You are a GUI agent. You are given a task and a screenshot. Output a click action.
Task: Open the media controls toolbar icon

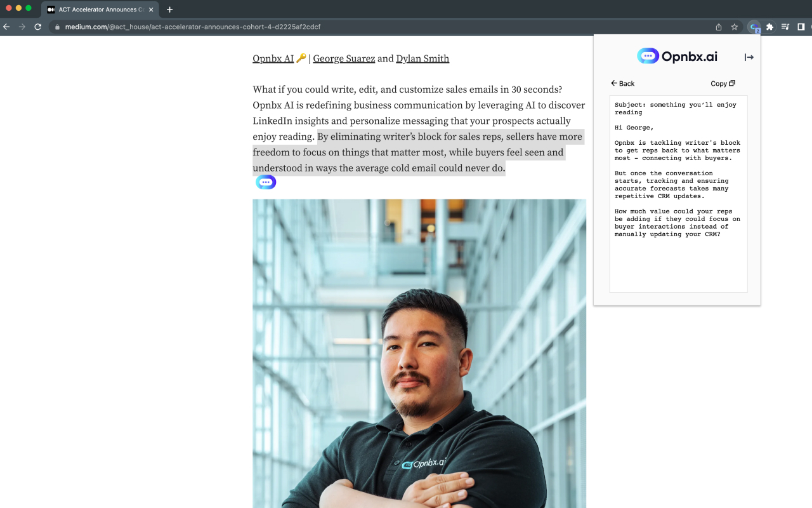(785, 27)
